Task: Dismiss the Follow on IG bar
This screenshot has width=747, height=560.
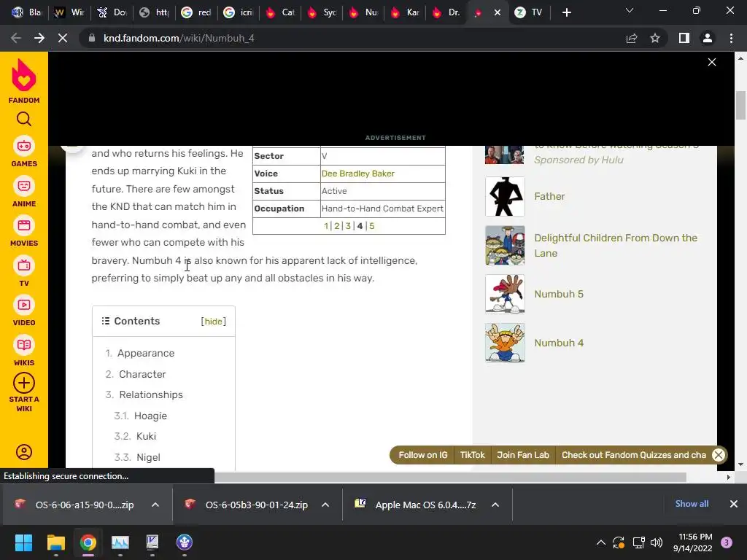Action: pos(719,455)
